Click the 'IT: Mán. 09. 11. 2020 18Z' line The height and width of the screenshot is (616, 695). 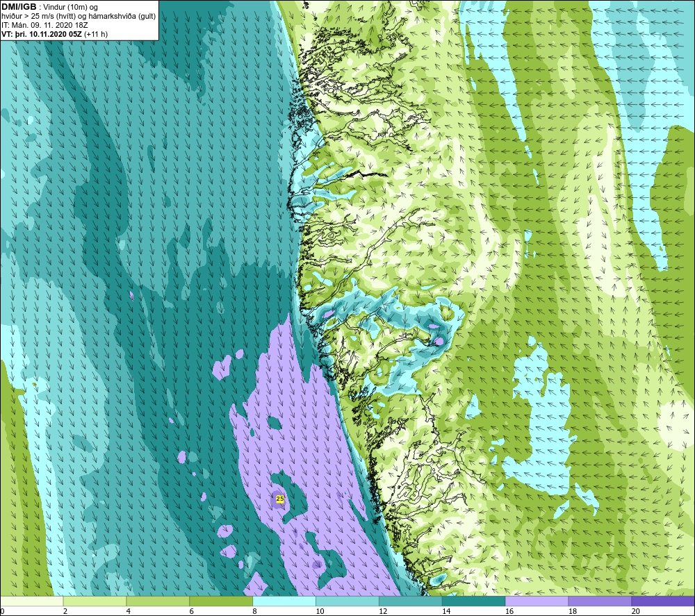[x=44, y=25]
